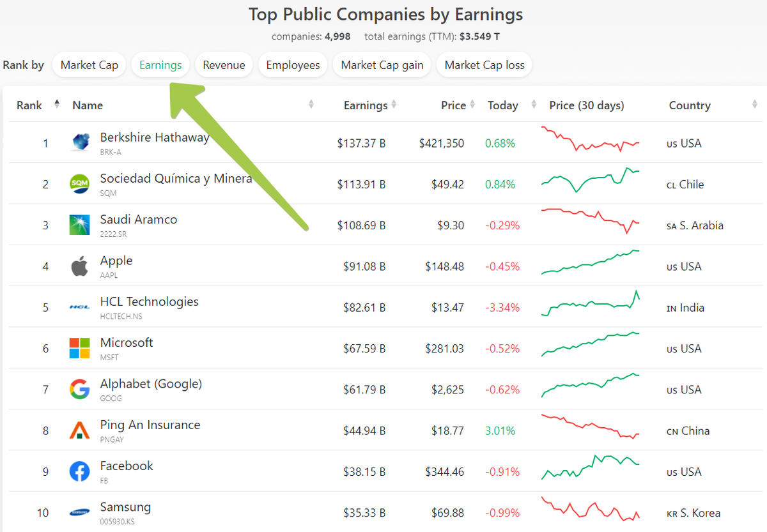
Task: Open the Saudi Aramco company link
Action: coord(139,219)
